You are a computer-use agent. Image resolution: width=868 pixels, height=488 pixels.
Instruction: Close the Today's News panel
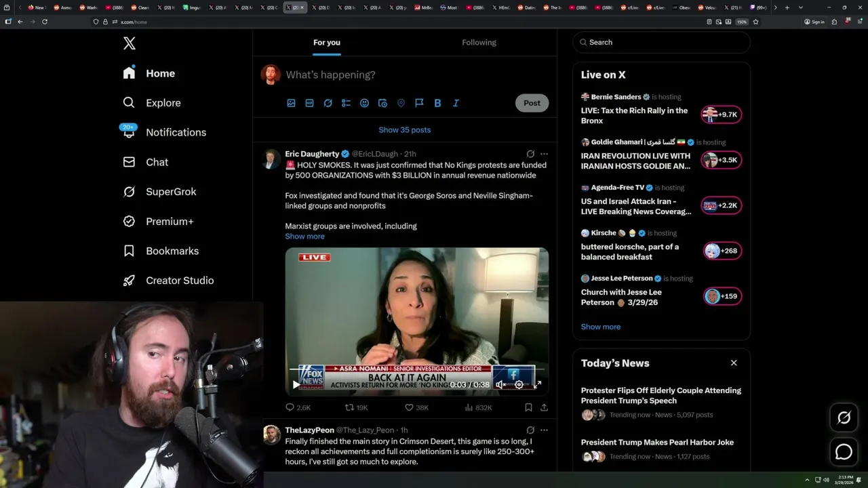click(x=734, y=363)
